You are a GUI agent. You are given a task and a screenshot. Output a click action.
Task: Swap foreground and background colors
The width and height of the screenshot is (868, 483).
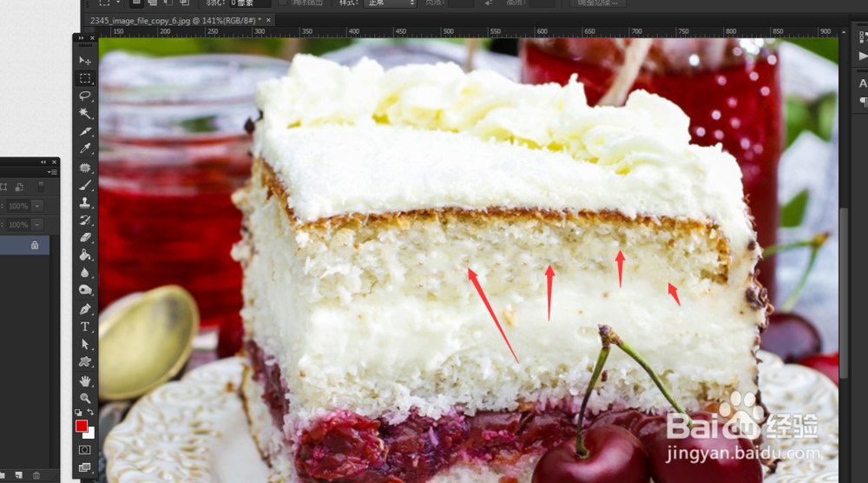90,412
